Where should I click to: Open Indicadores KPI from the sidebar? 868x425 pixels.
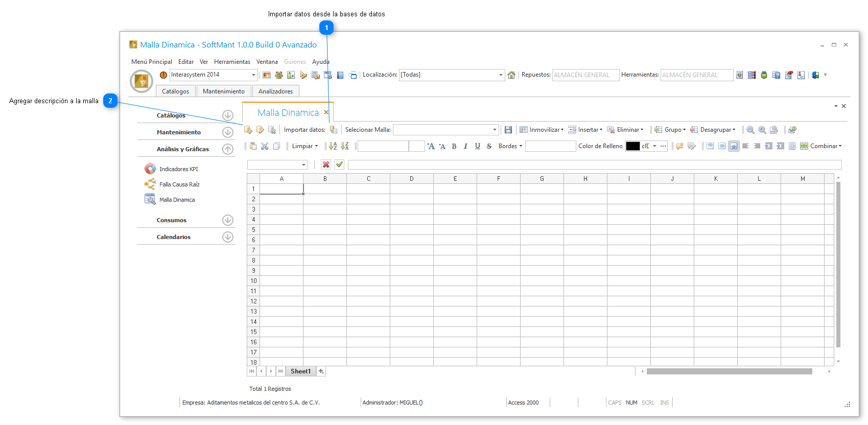(x=178, y=169)
